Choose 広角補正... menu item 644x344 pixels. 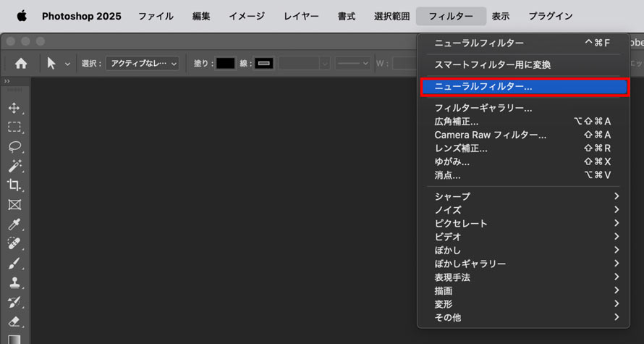click(x=523, y=122)
